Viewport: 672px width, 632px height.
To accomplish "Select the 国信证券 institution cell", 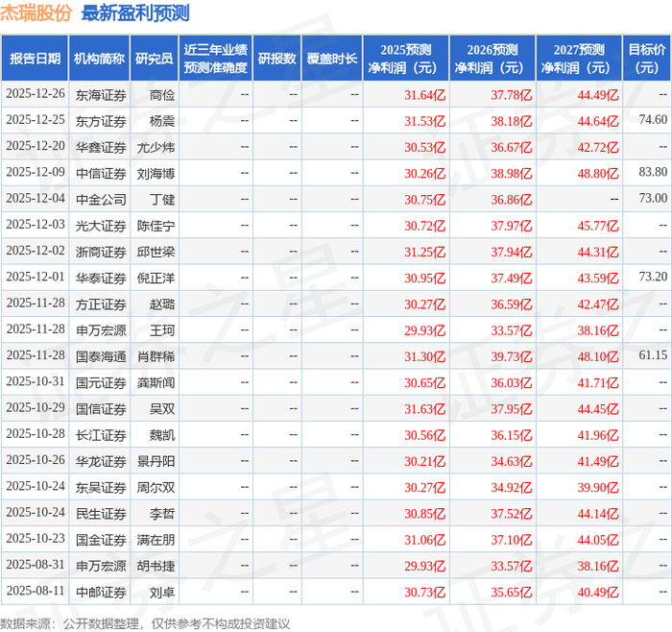I will point(101,408).
